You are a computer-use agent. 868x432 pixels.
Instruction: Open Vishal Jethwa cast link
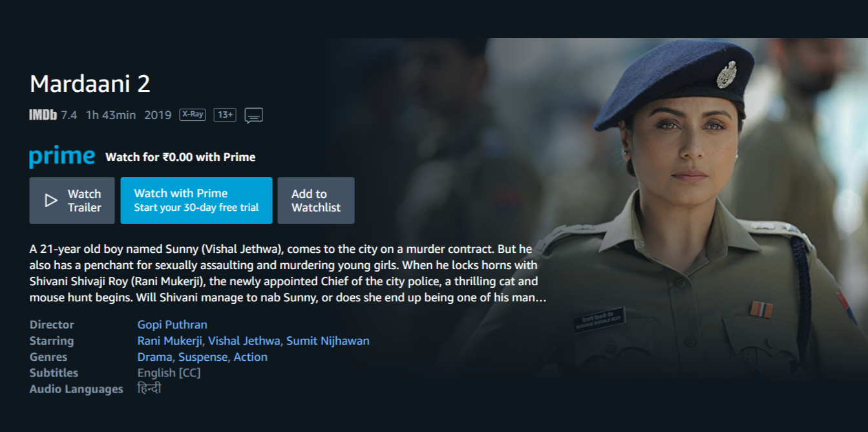pyautogui.click(x=244, y=341)
